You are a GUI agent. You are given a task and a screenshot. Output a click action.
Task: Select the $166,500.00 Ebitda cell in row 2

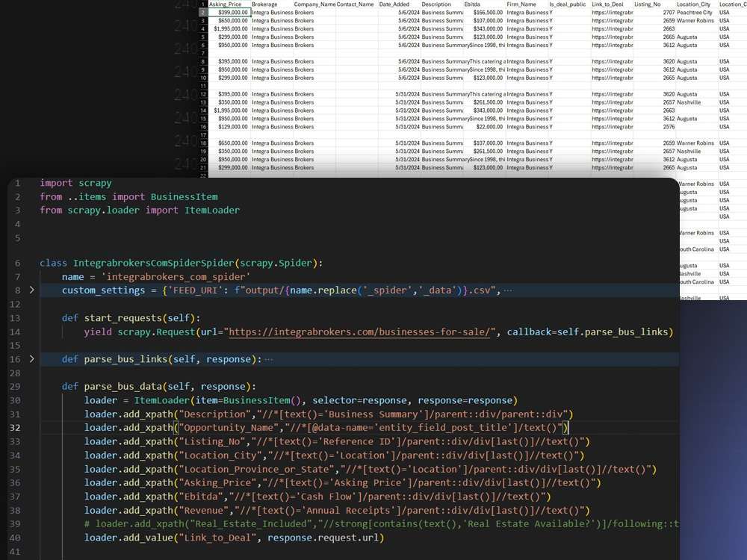[x=485, y=13]
